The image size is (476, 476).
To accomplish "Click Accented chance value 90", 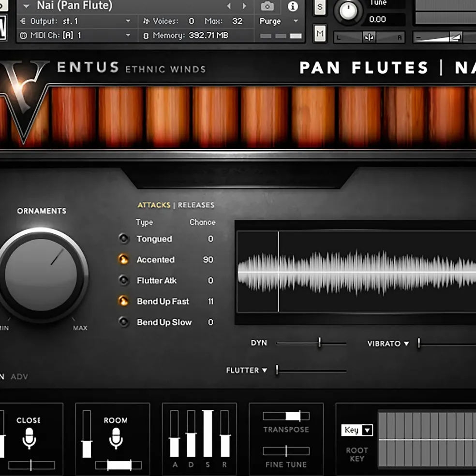I will pos(208,260).
